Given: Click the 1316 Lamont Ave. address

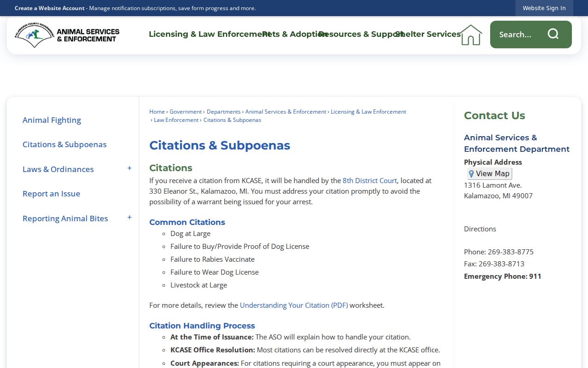Looking at the screenshot, I should point(493,185).
